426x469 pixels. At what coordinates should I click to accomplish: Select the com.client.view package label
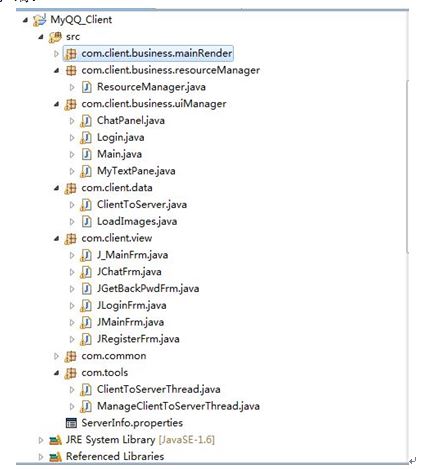[x=117, y=238]
